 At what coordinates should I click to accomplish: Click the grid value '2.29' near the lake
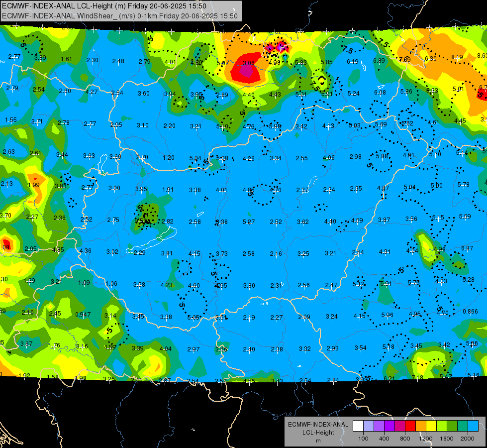(139, 252)
